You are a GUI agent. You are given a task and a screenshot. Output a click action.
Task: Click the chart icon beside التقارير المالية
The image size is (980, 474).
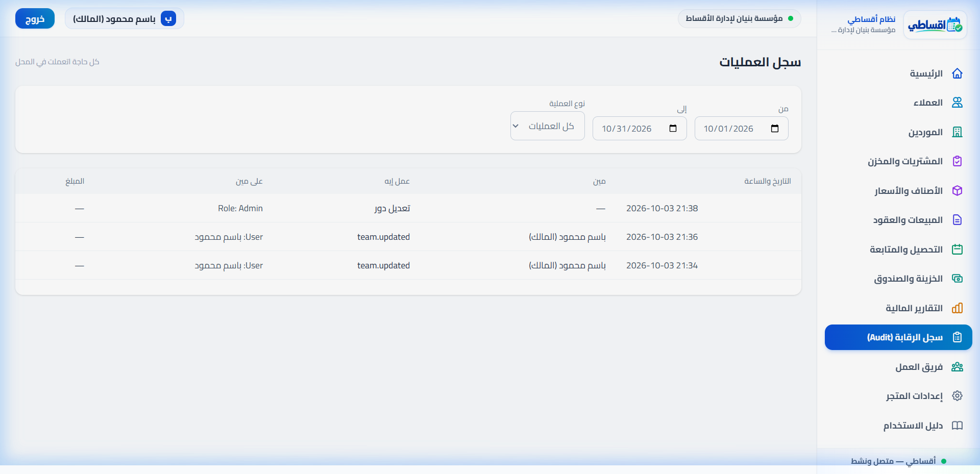point(957,308)
